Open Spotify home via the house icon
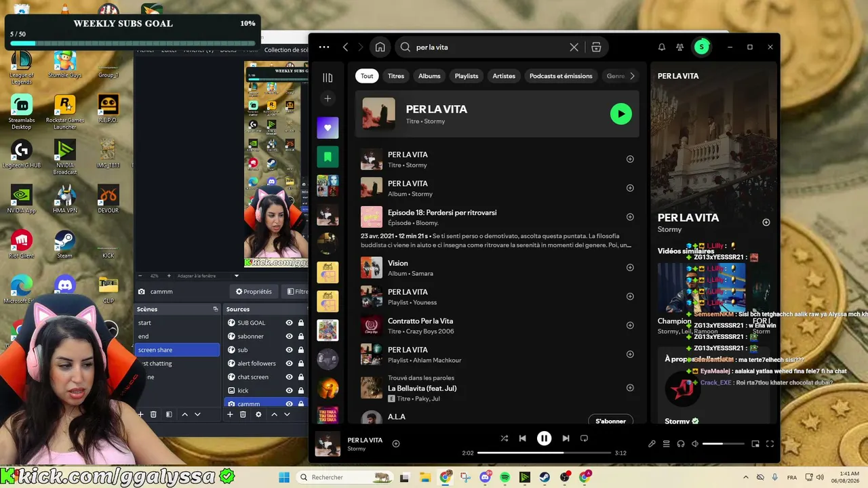868x488 pixels. pyautogui.click(x=380, y=47)
